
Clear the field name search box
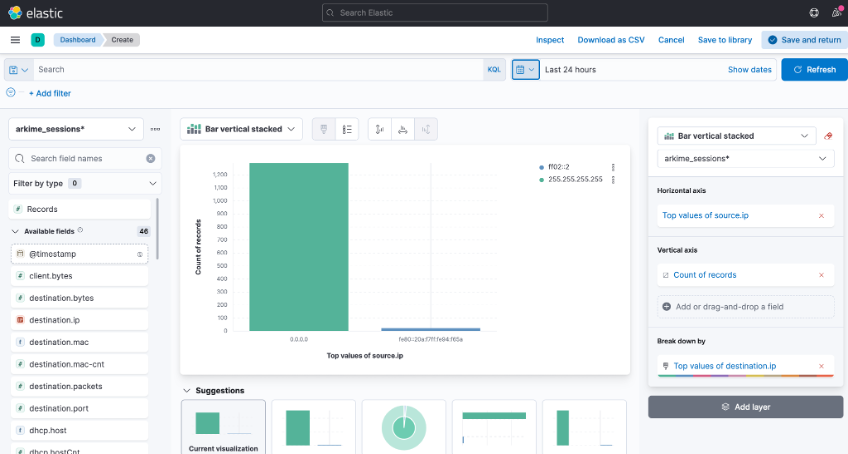click(150, 158)
